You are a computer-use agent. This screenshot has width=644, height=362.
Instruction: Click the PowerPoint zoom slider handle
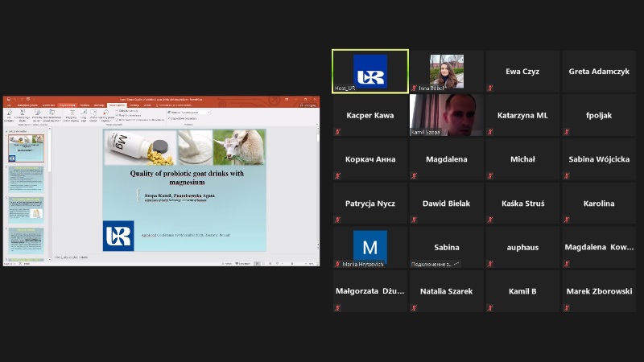point(292,264)
